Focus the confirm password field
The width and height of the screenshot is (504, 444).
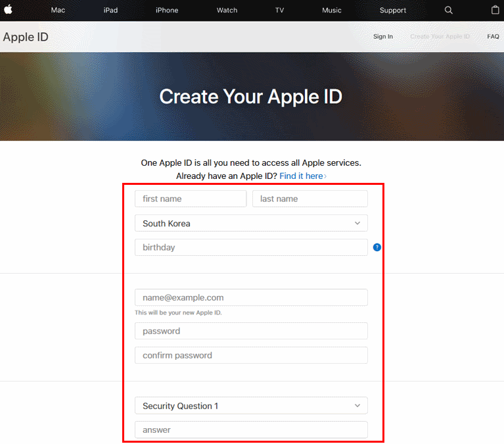point(251,355)
